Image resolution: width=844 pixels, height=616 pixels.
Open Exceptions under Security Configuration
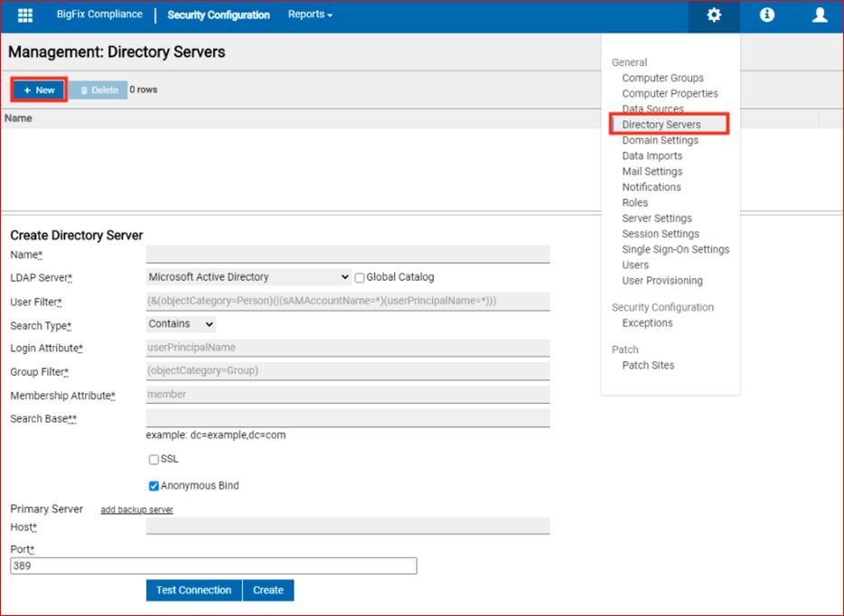[x=648, y=323]
